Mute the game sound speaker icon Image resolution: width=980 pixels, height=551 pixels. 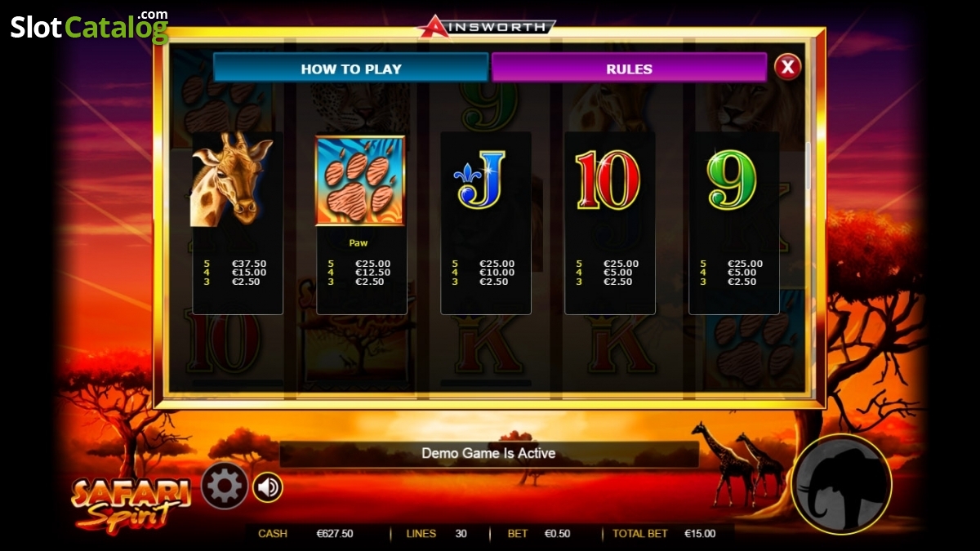click(267, 487)
